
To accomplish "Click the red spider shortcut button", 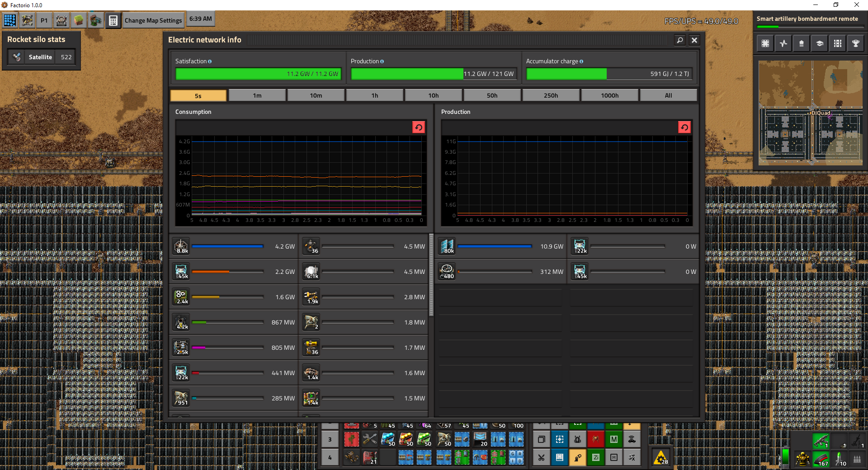I will point(596,439).
